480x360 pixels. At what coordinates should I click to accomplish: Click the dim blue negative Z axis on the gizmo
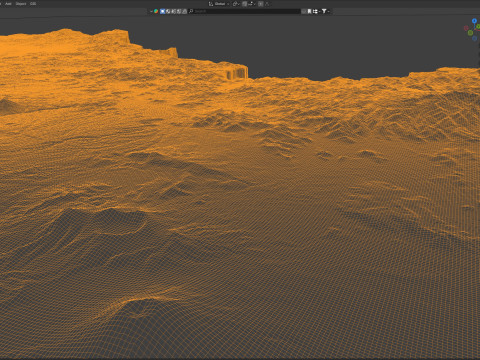click(x=474, y=39)
